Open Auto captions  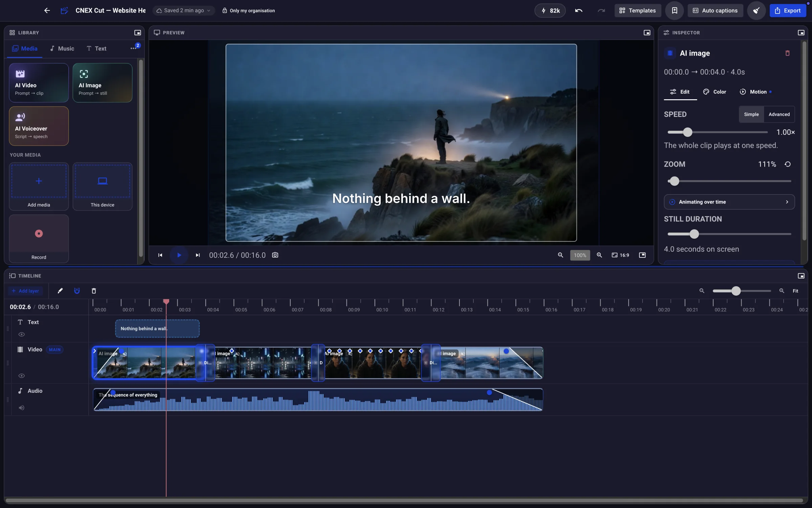pyautogui.click(x=715, y=10)
